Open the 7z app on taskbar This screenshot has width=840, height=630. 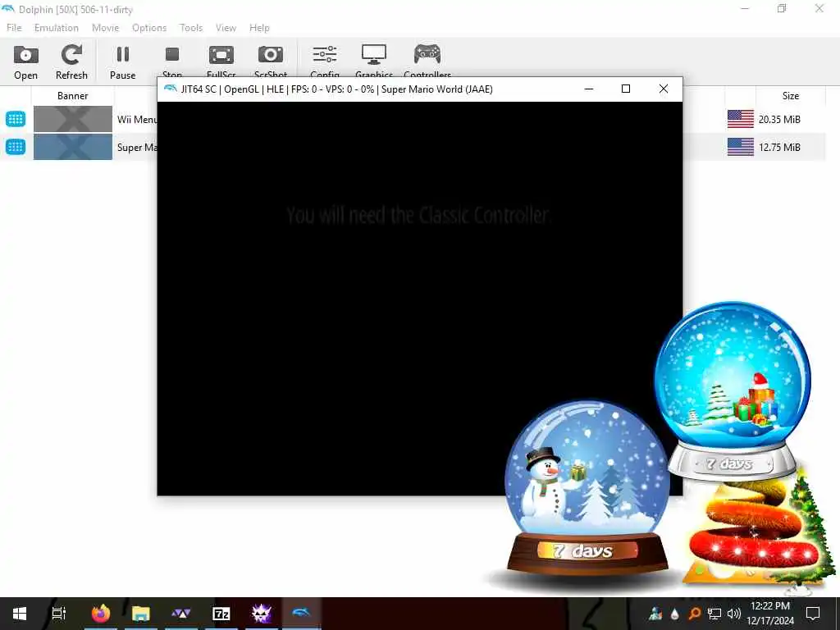(x=221, y=614)
